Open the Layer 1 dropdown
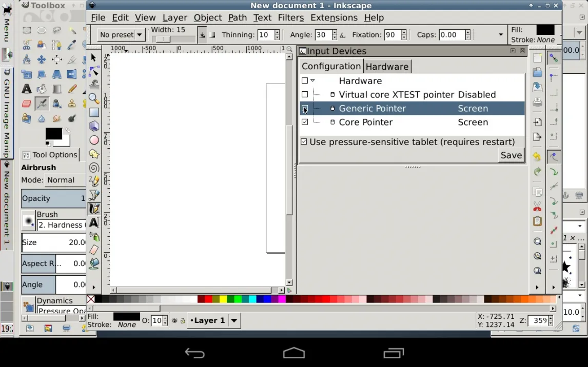Screen dimensions: 588x367 (x=234, y=321)
